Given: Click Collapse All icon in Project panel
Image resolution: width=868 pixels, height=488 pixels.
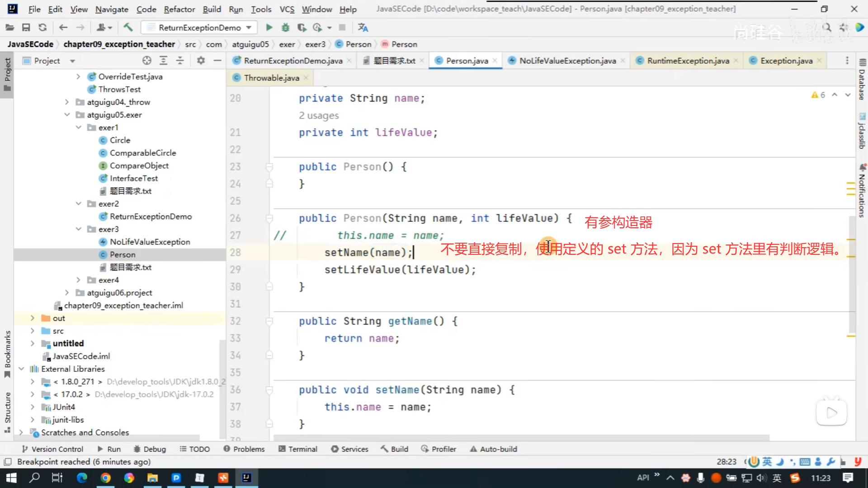Looking at the screenshot, I should (x=180, y=61).
